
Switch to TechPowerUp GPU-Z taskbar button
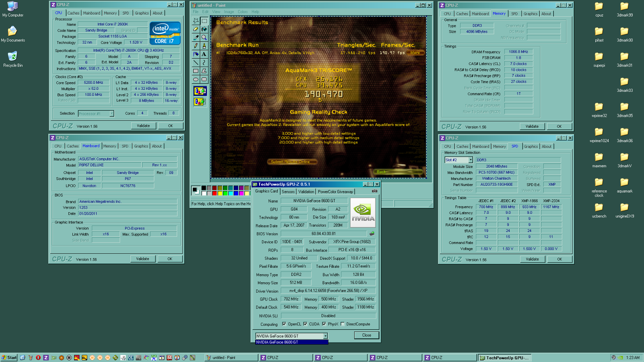point(504,358)
